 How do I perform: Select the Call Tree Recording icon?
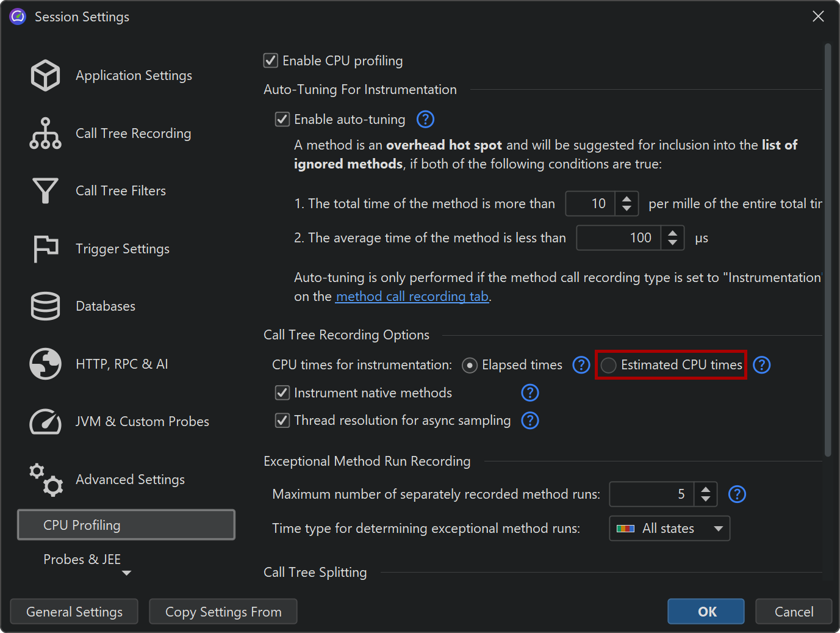[46, 134]
